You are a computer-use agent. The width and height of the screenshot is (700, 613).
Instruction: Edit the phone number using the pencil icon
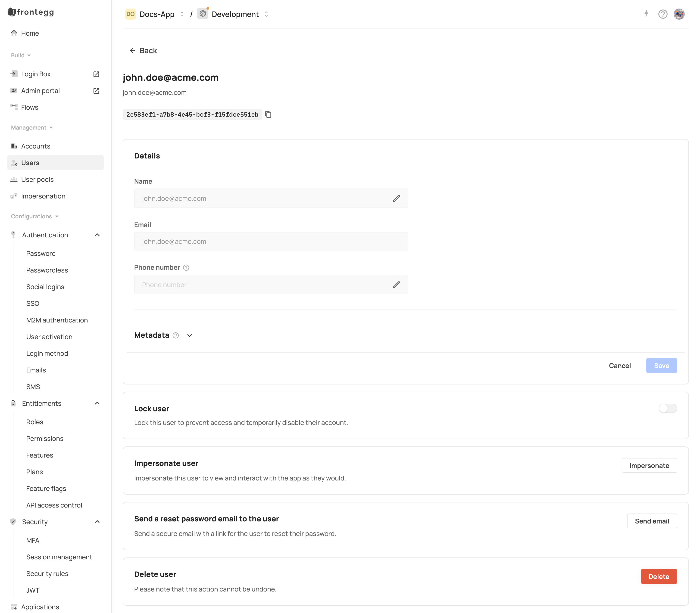[397, 284]
